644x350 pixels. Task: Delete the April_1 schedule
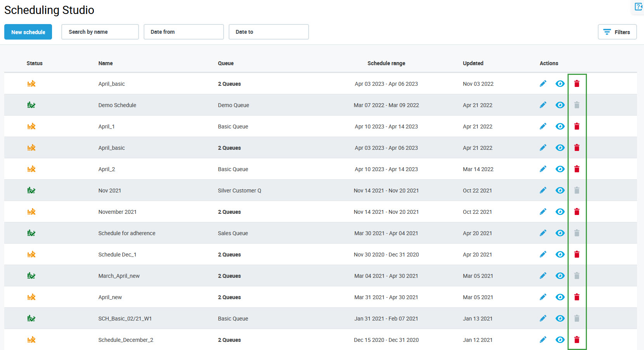[x=576, y=126]
